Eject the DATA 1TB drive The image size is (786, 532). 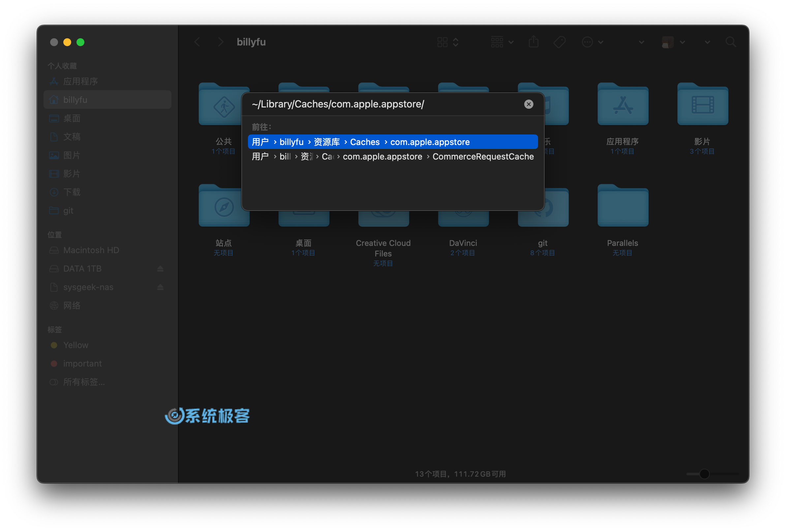[x=160, y=269]
